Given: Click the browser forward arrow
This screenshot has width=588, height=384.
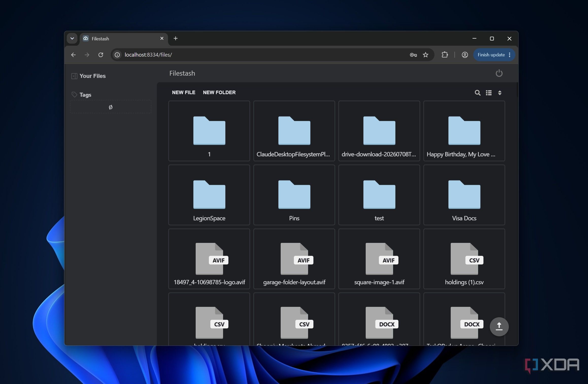Looking at the screenshot, I should pyautogui.click(x=87, y=55).
